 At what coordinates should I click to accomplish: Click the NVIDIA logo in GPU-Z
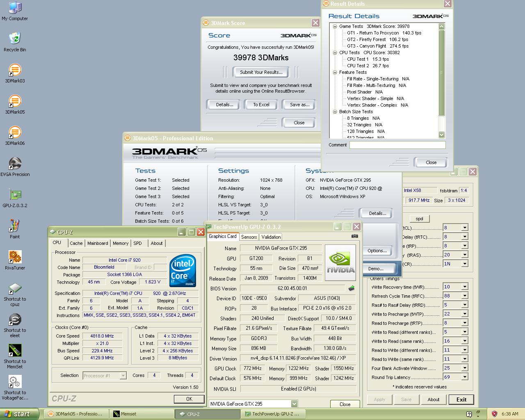click(x=340, y=263)
